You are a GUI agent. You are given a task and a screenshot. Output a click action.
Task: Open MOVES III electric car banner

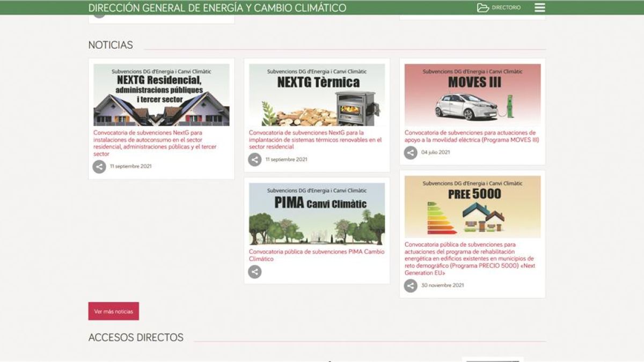pyautogui.click(x=472, y=95)
